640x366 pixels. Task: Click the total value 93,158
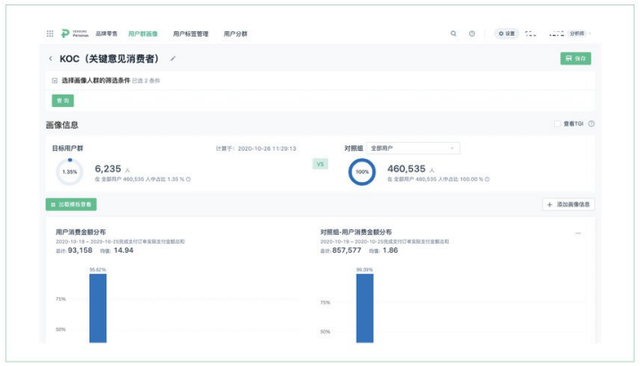click(x=80, y=250)
